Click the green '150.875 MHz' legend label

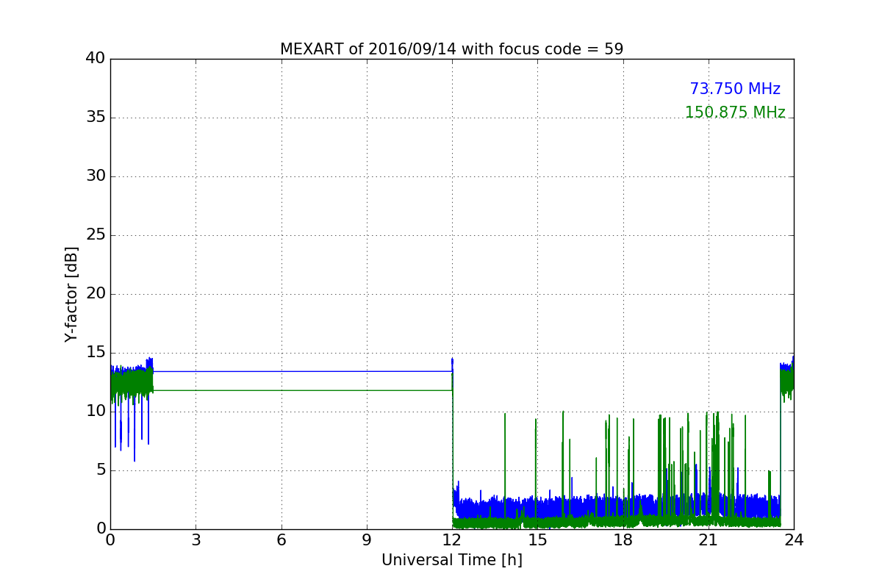click(x=735, y=112)
